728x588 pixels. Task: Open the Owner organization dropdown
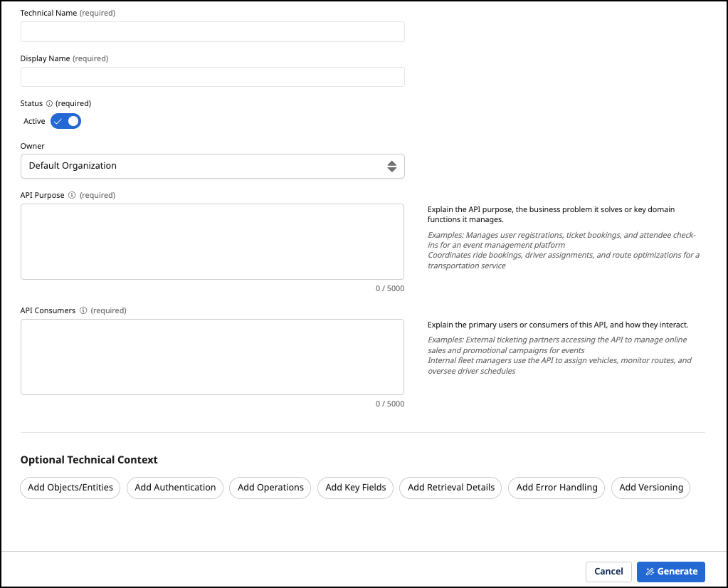[213, 166]
